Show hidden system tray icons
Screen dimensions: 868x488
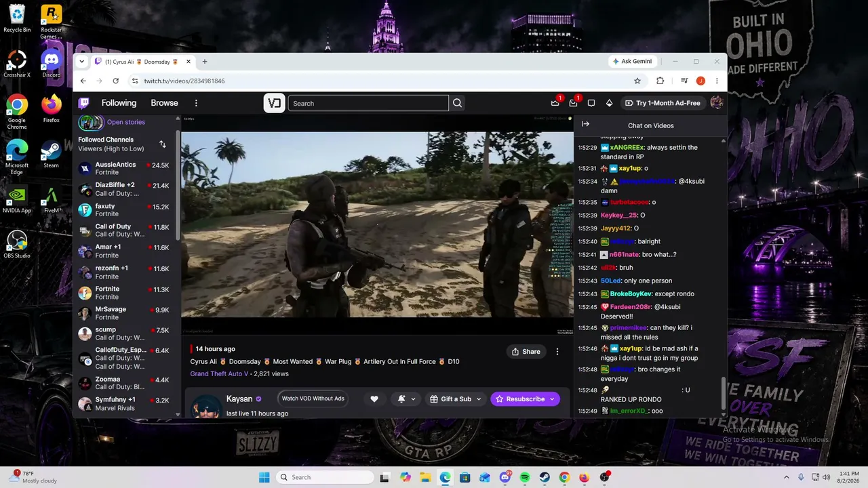(x=787, y=477)
